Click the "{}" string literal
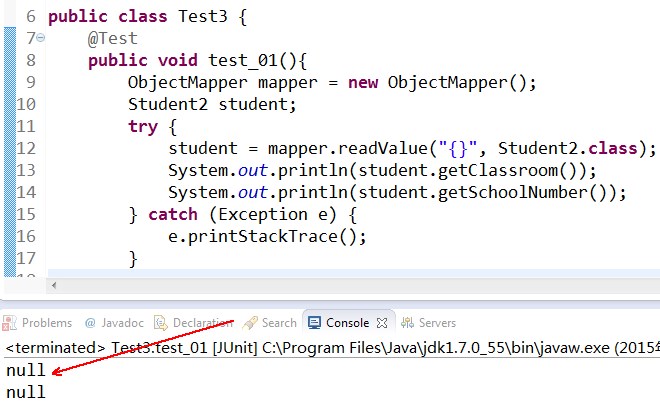Viewport: 660px width, 410px height. 458,149
